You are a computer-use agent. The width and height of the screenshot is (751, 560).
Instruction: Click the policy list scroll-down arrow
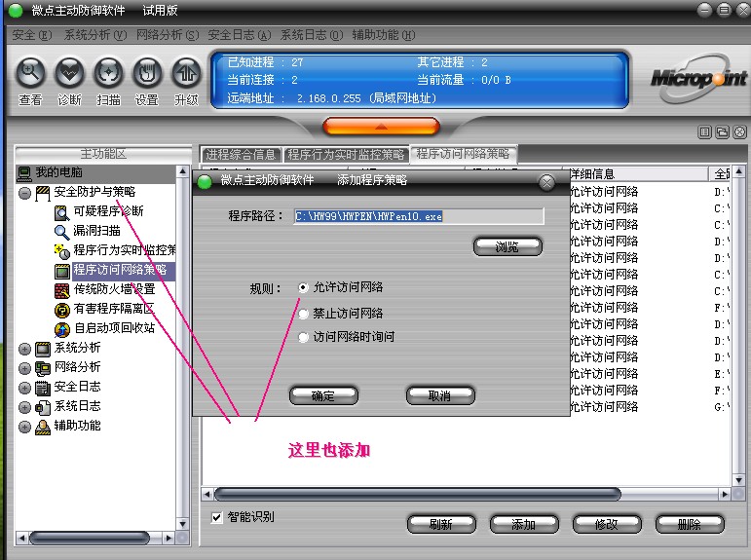coord(739,480)
